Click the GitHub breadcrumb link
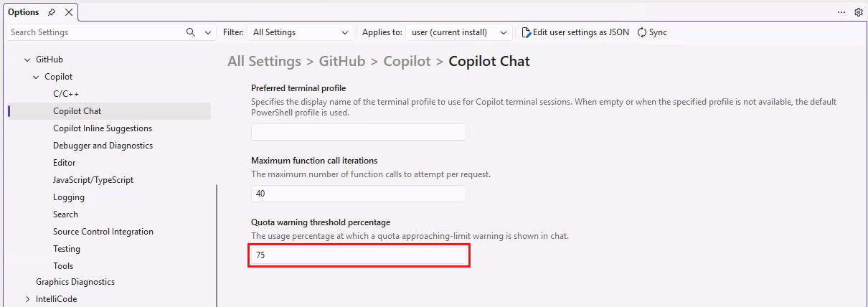868x307 pixels. [342, 61]
